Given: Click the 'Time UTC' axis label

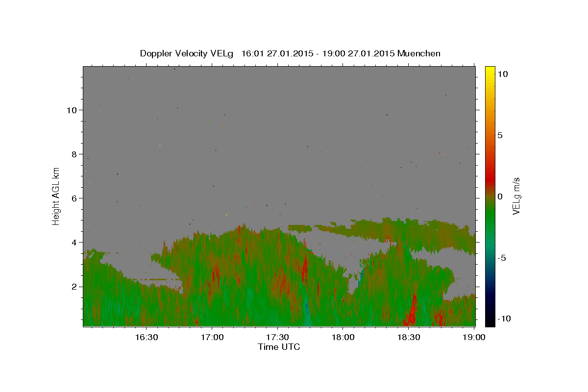Looking at the screenshot, I should (279, 347).
